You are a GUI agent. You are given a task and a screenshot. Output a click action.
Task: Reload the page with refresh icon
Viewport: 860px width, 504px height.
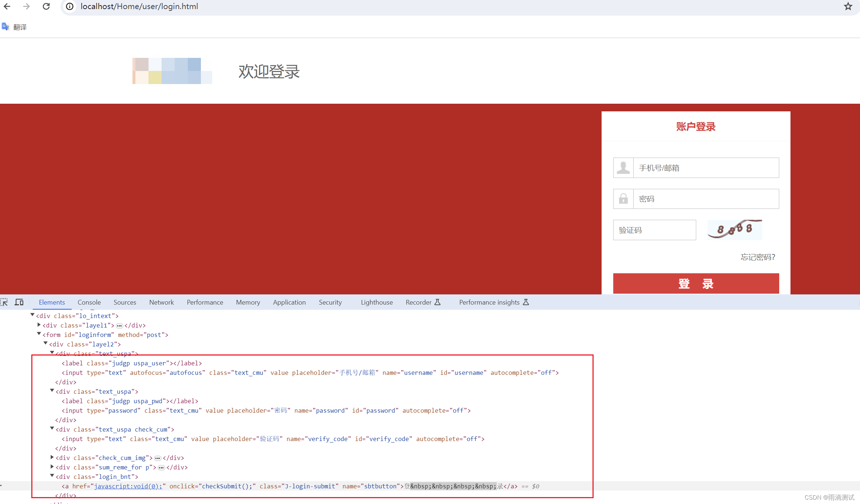tap(46, 6)
